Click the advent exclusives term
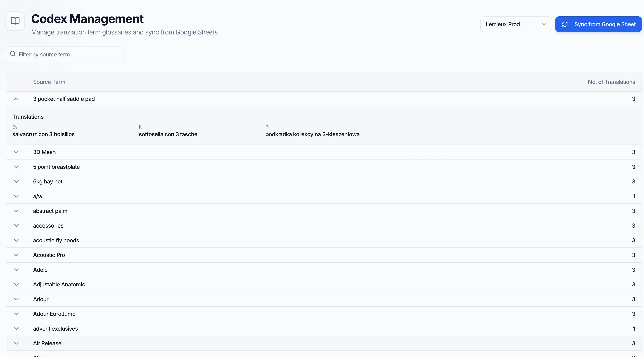 pyautogui.click(x=56, y=329)
